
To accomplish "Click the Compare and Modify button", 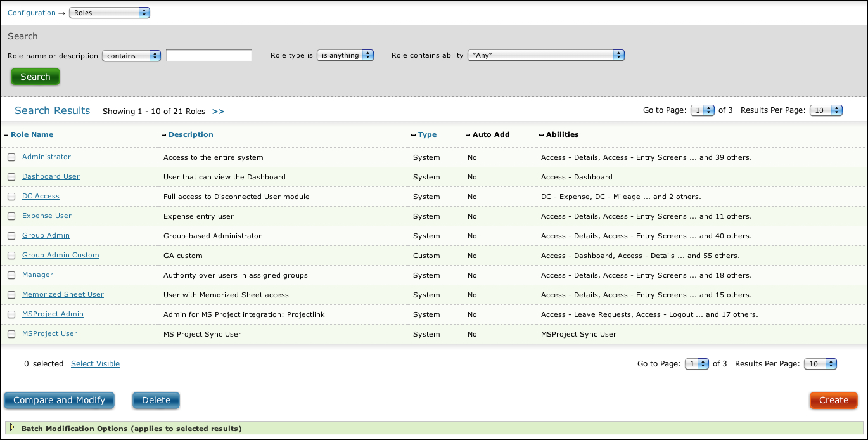I will (x=59, y=400).
